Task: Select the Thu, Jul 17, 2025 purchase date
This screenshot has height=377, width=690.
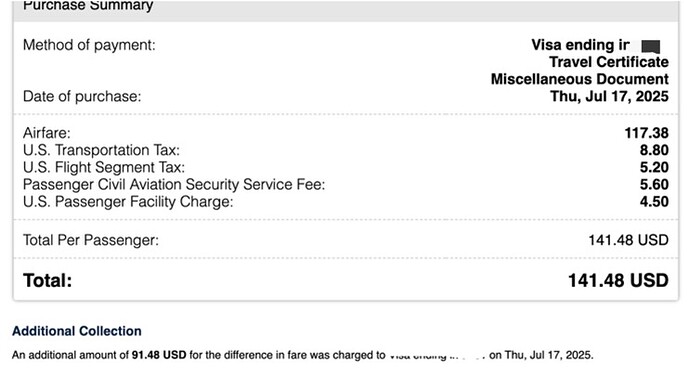Action: 609,96
